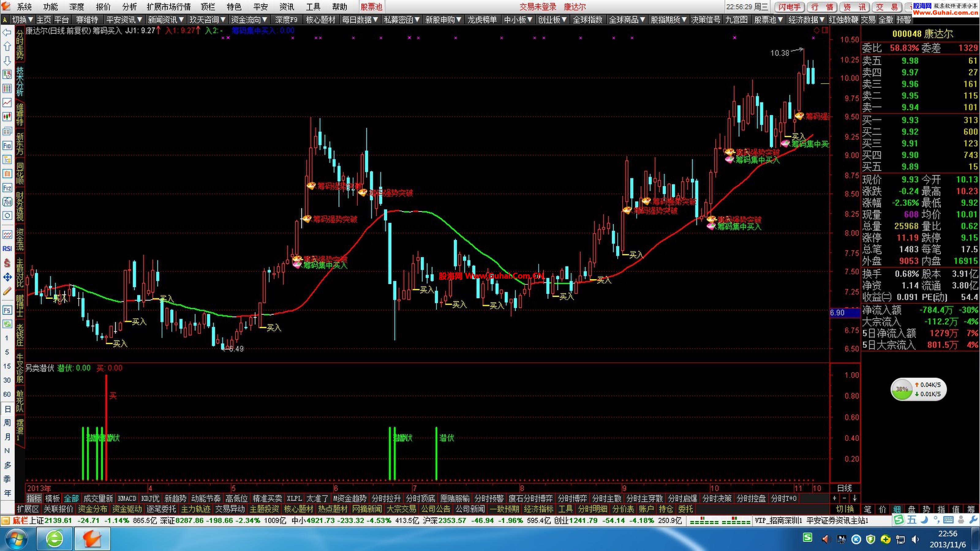Click the down-arrow icon in left sidebar
980x551 pixels.
click(7, 61)
